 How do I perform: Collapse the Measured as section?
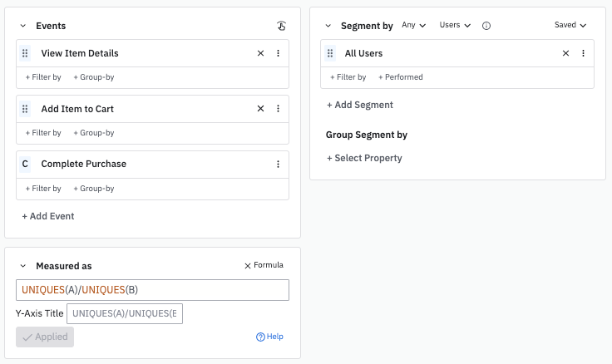point(23,266)
